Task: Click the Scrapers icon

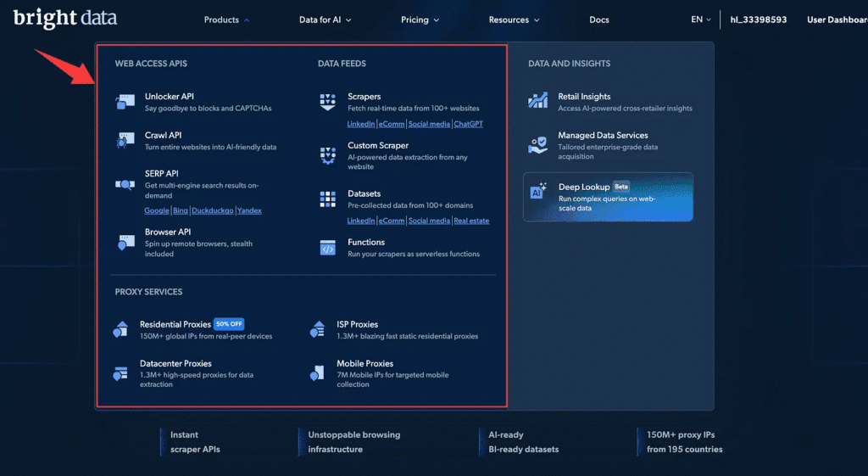Action: tap(328, 103)
